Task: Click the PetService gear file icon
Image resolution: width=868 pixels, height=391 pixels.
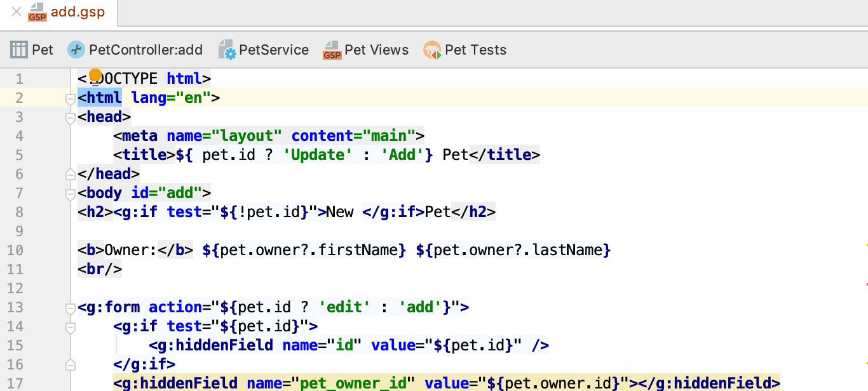Action: tap(227, 50)
